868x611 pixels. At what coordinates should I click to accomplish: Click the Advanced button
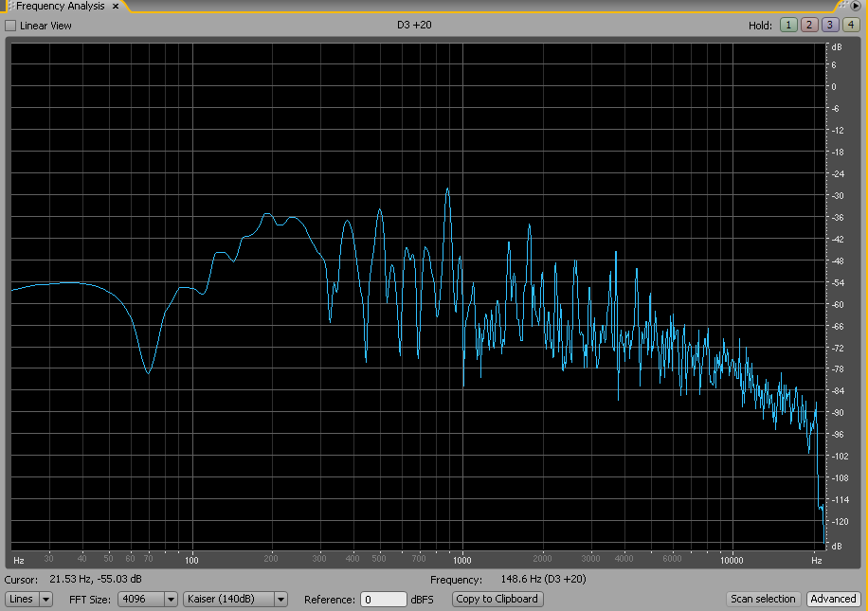[x=833, y=599]
